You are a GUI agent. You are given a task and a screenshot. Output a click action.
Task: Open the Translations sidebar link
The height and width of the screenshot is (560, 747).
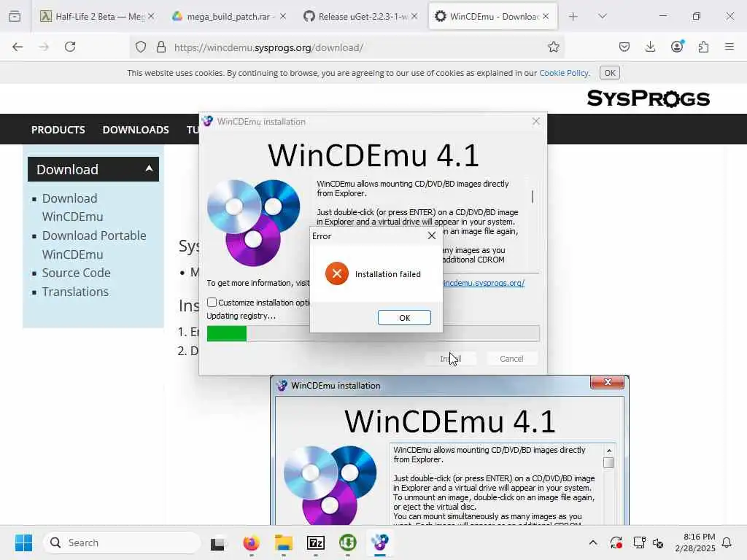point(75,292)
